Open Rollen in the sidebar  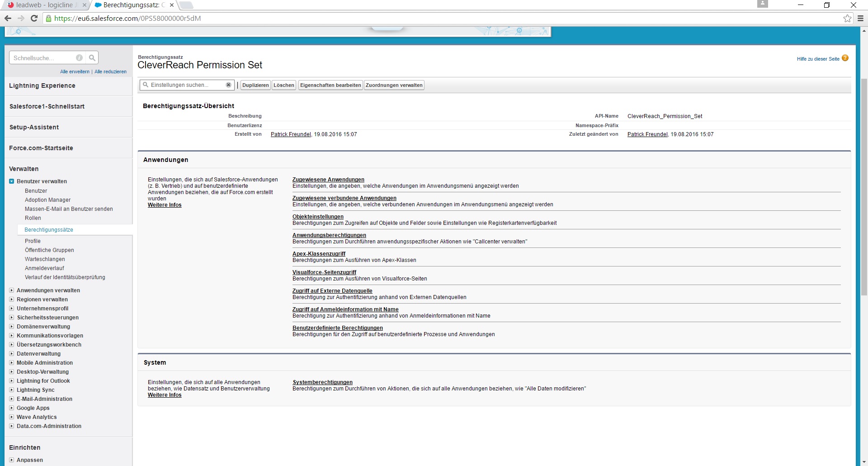pyautogui.click(x=33, y=218)
